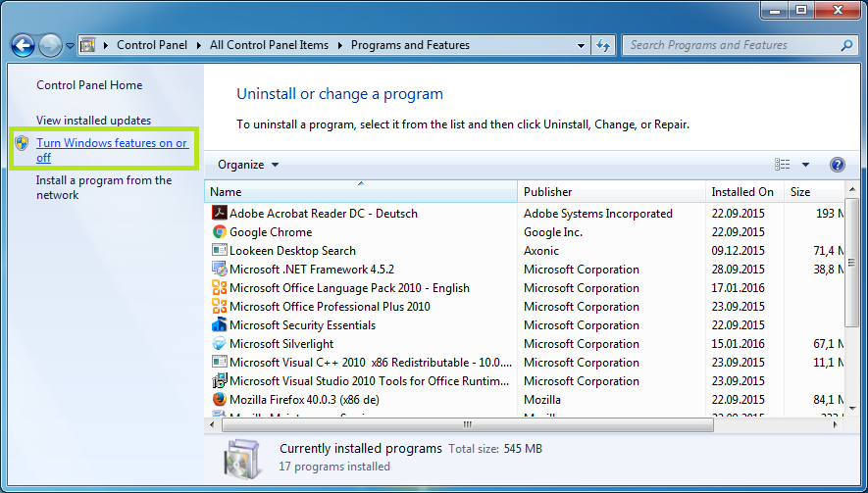
Task: Select Microsoft .NET Framework 4.5.2 name
Action: tap(312, 270)
